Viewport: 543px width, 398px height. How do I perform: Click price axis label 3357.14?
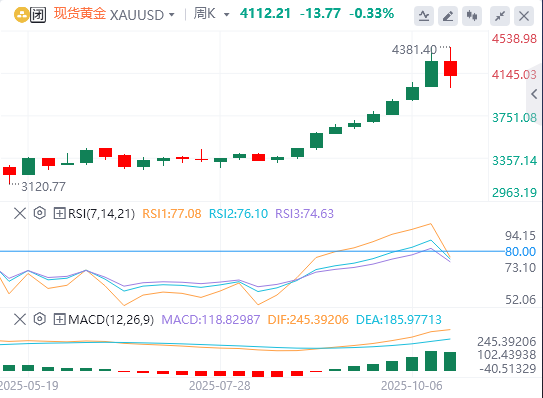pyautogui.click(x=514, y=161)
